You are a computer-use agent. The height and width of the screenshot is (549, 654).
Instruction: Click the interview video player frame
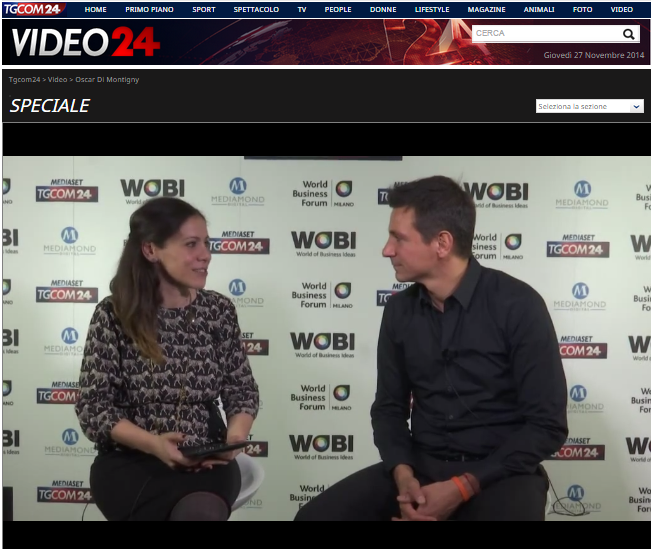(x=327, y=338)
